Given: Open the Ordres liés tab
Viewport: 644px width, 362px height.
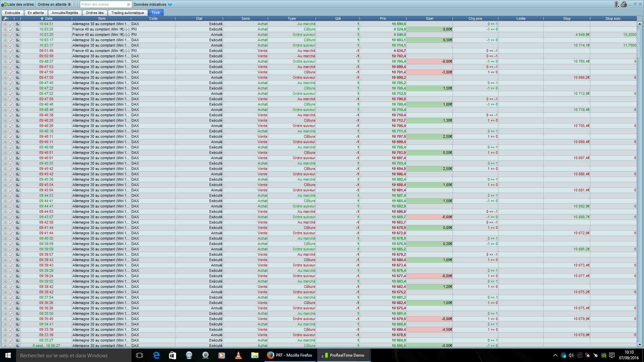Looking at the screenshot, I should click(95, 13).
